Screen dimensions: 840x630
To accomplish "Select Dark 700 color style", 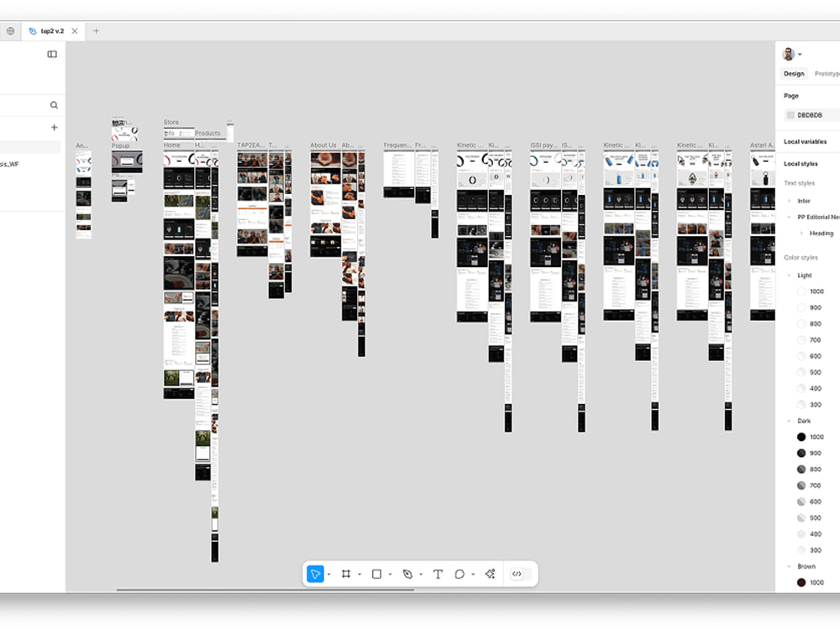I will pos(809,486).
